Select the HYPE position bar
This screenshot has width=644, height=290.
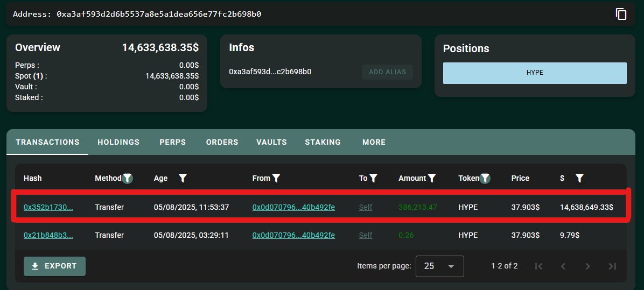[535, 73]
